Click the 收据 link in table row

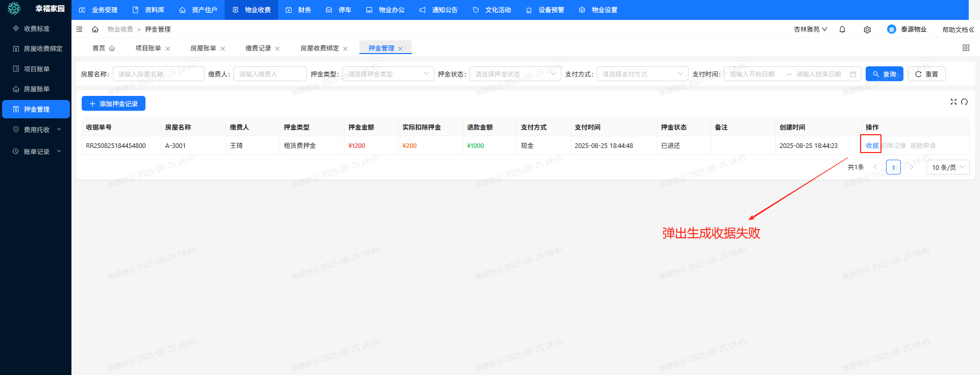[x=872, y=145]
